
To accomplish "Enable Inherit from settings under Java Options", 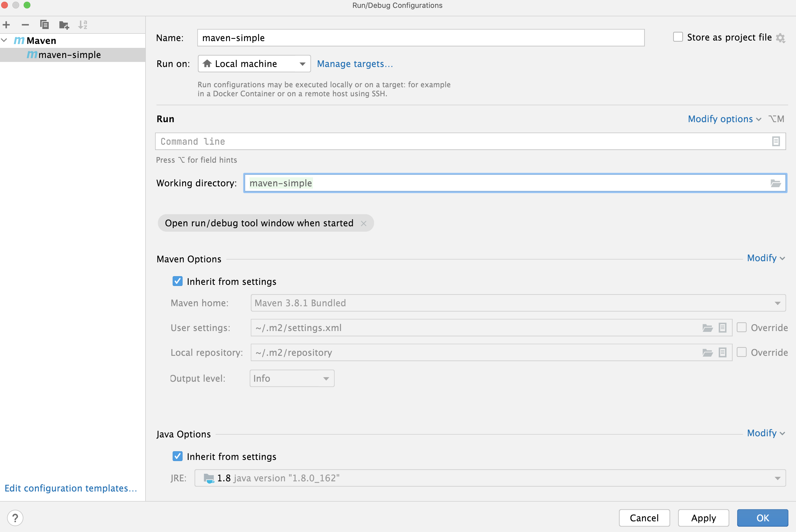I will tap(178, 457).
